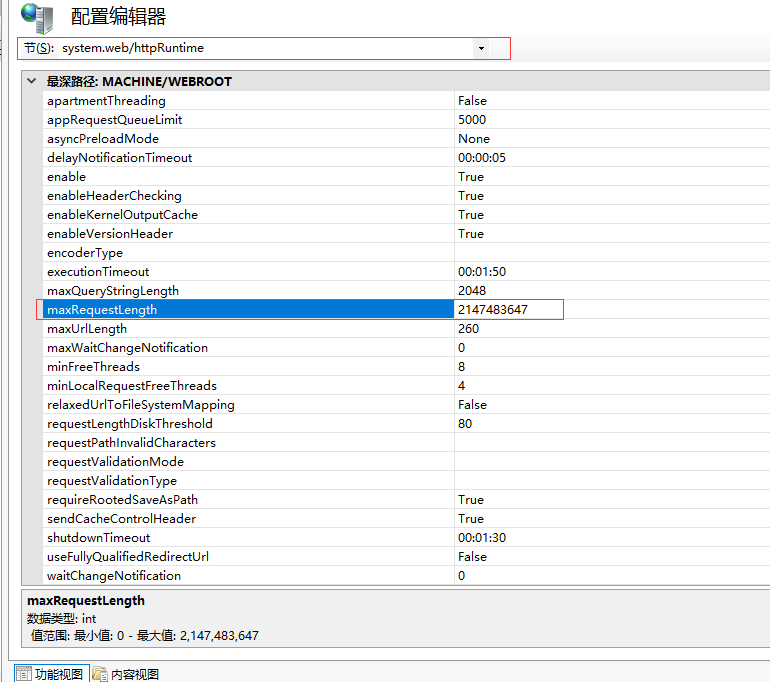
Task: Select the useFullyQualifiedRedirectUrl property
Action: tap(128, 557)
